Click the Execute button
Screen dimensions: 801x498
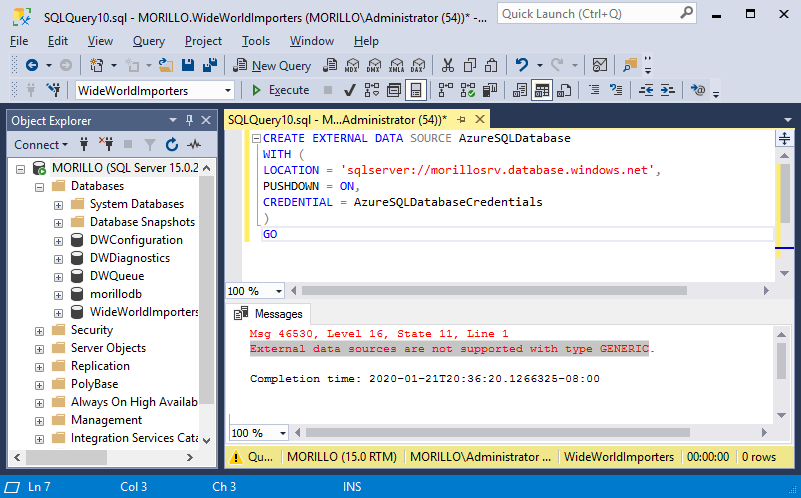[x=280, y=90]
